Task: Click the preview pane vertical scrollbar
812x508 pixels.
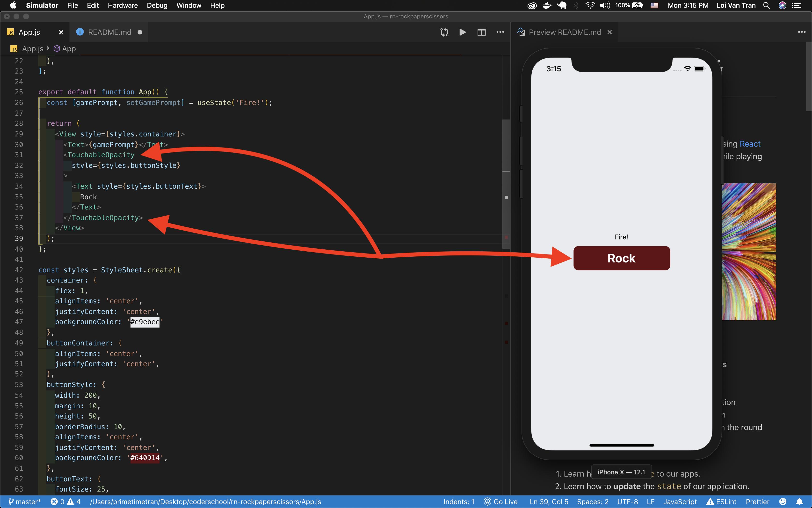Action: (x=809, y=77)
